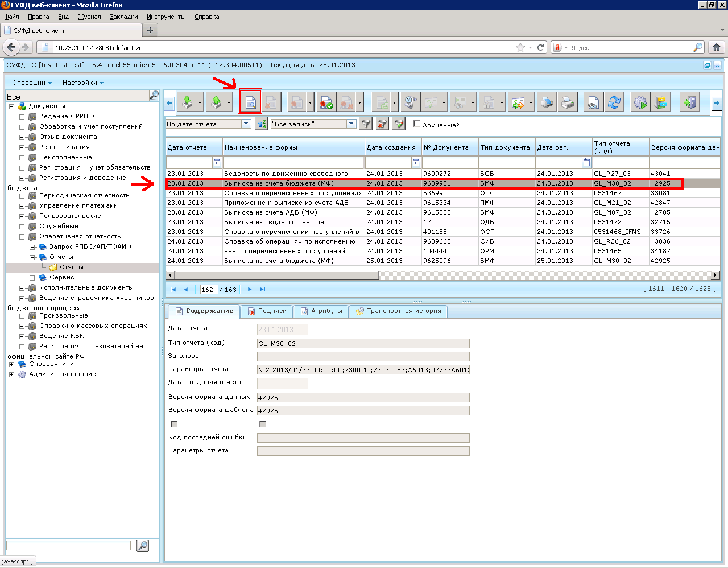This screenshot has width=728, height=568.
Task: Check the 'Архивные?' checkbox
Action: point(417,124)
